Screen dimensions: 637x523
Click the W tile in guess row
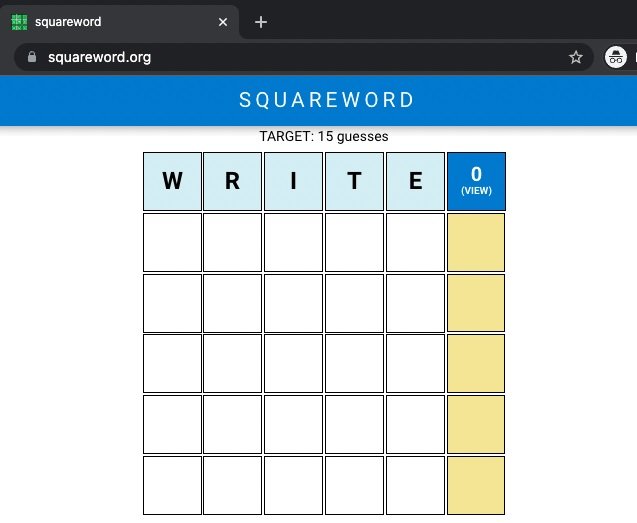pyautogui.click(x=172, y=181)
